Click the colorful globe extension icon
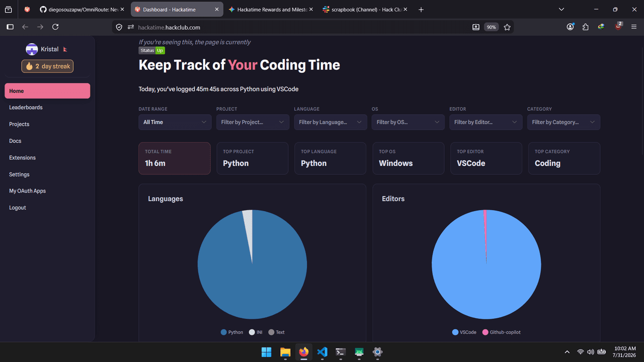644x362 pixels. click(x=601, y=27)
